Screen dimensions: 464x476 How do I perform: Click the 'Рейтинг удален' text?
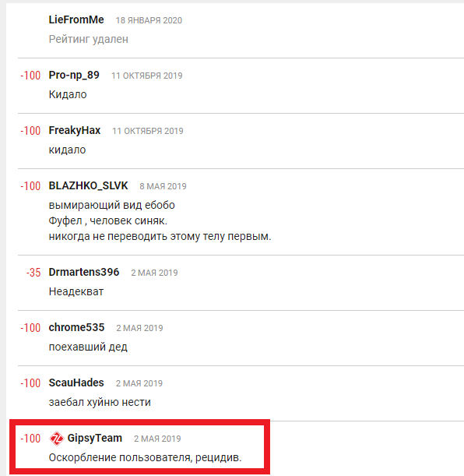pos(89,39)
